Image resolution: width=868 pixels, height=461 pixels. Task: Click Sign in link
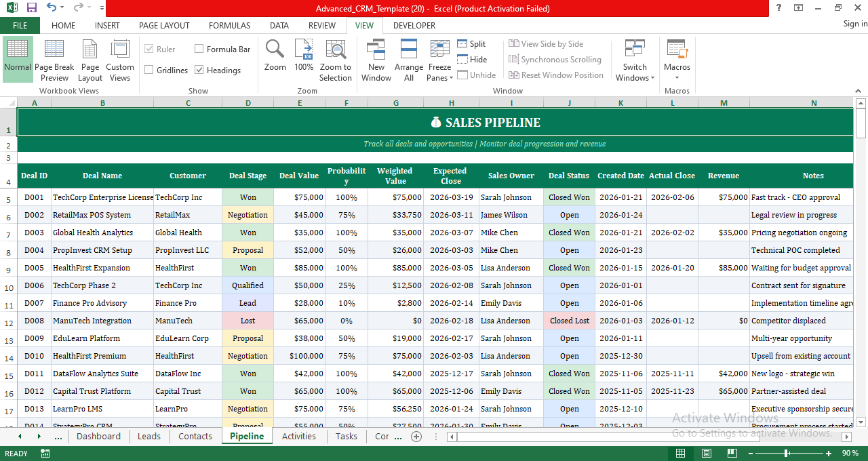[855, 24]
